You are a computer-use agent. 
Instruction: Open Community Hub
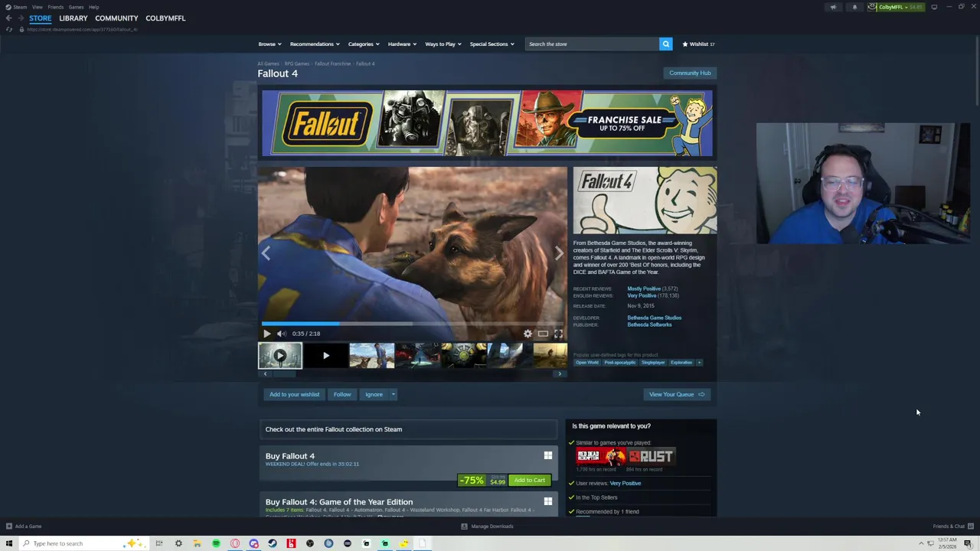click(x=690, y=73)
